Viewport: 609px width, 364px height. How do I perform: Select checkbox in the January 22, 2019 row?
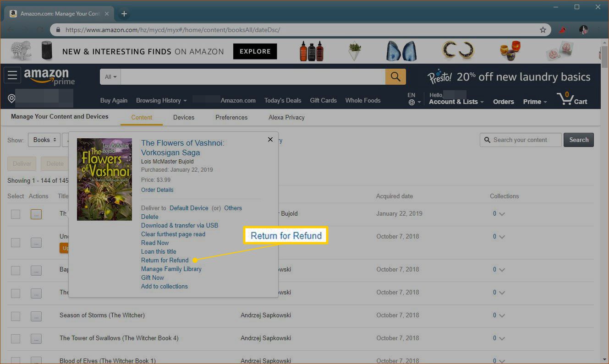coord(16,214)
